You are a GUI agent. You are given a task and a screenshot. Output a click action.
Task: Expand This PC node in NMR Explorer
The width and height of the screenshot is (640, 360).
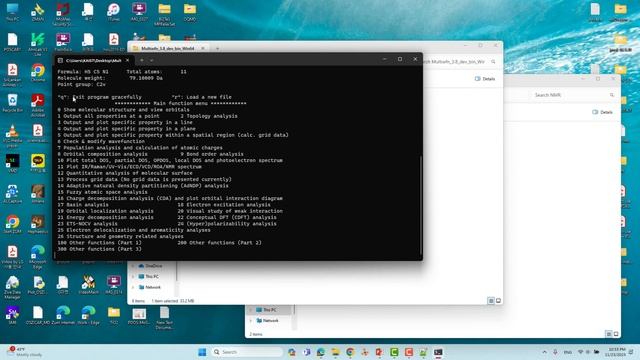point(250,310)
